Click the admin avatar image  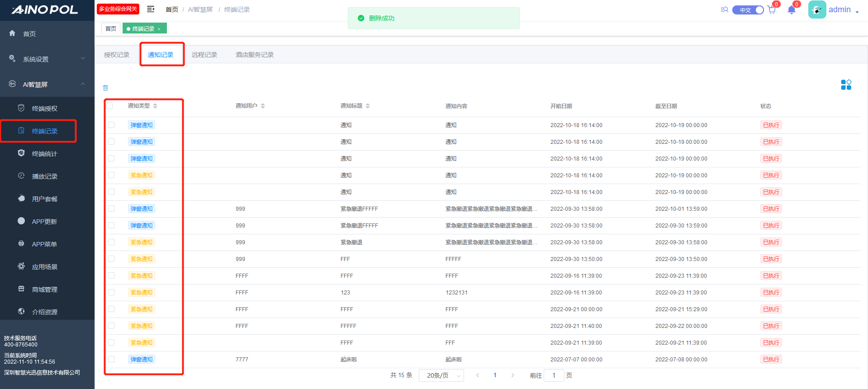(x=817, y=9)
